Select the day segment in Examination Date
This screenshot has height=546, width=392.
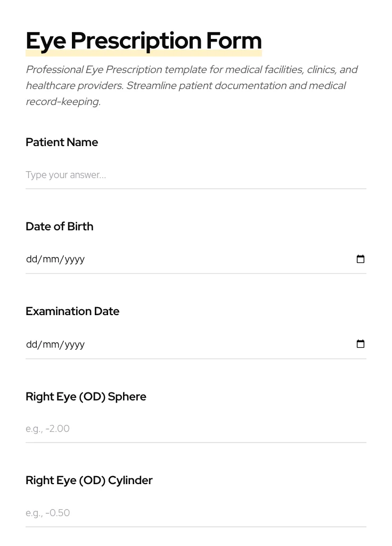(x=31, y=344)
